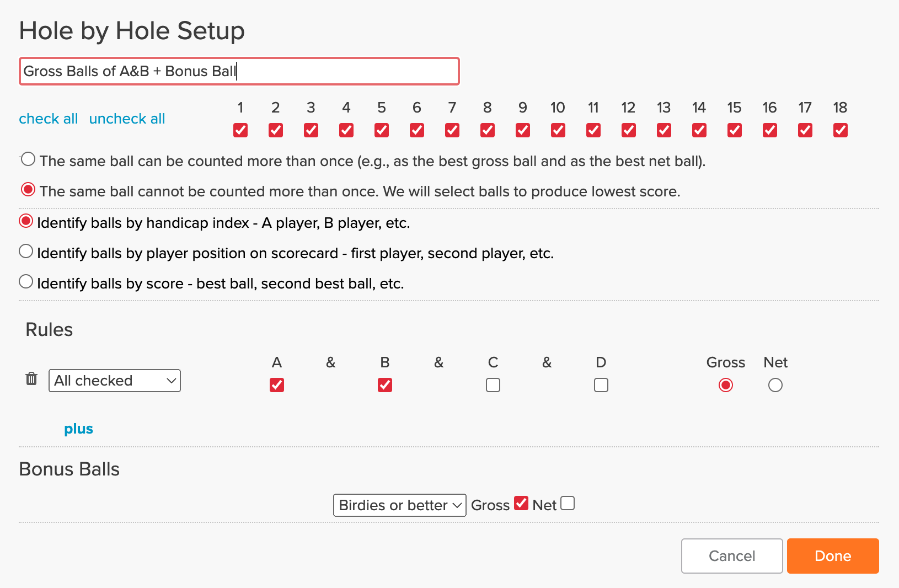
Task: Toggle the hole 10 checkbox
Action: coord(558,130)
